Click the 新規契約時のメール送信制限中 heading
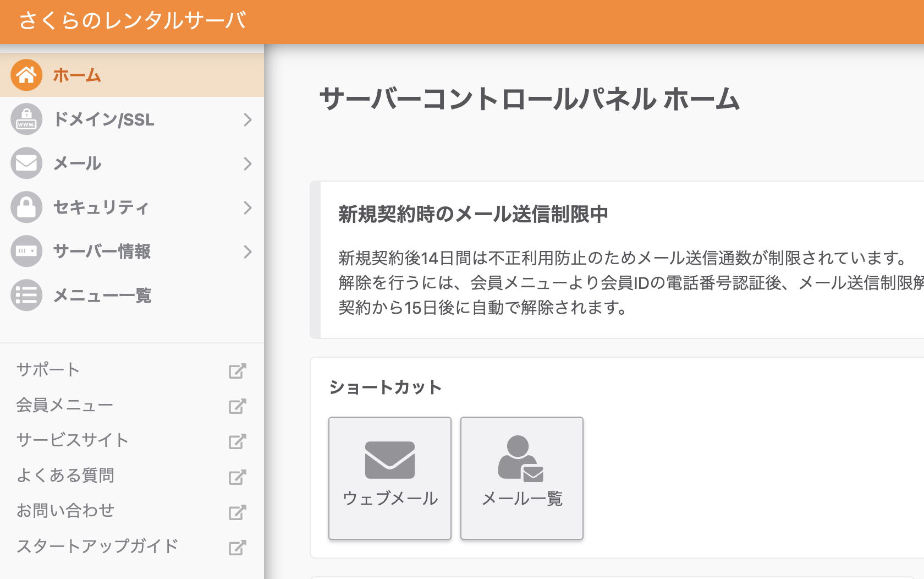 click(473, 214)
